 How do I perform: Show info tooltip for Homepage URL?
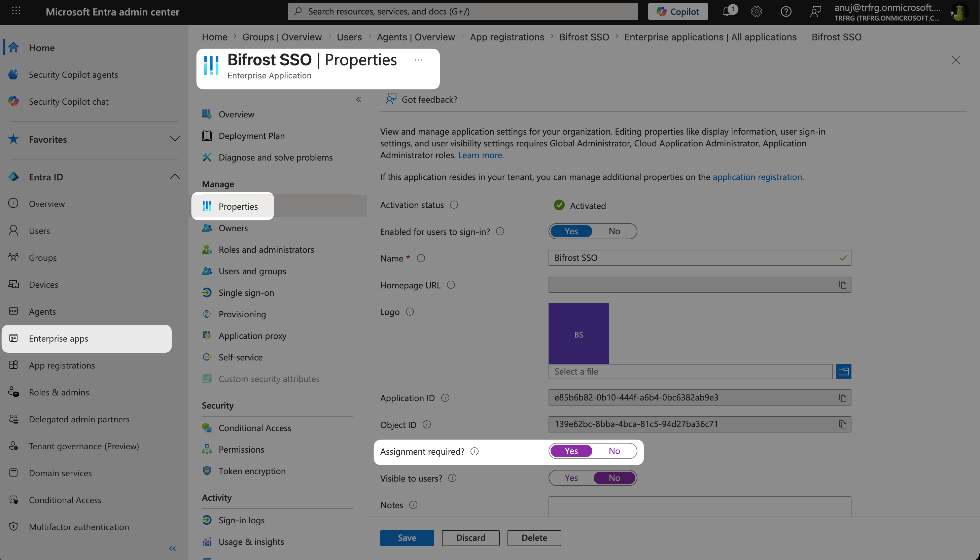pyautogui.click(x=451, y=285)
